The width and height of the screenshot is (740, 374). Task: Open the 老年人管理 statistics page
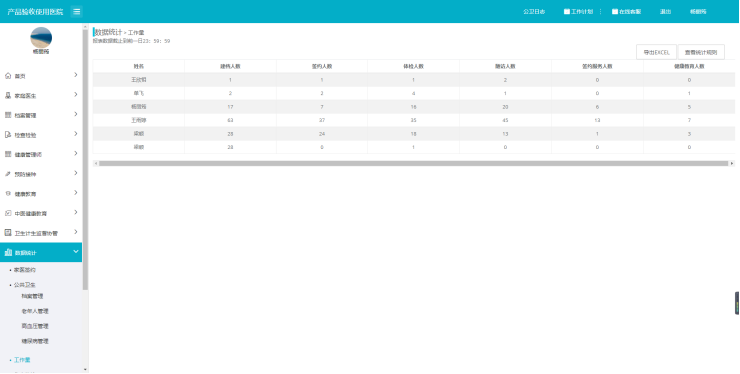click(35, 311)
